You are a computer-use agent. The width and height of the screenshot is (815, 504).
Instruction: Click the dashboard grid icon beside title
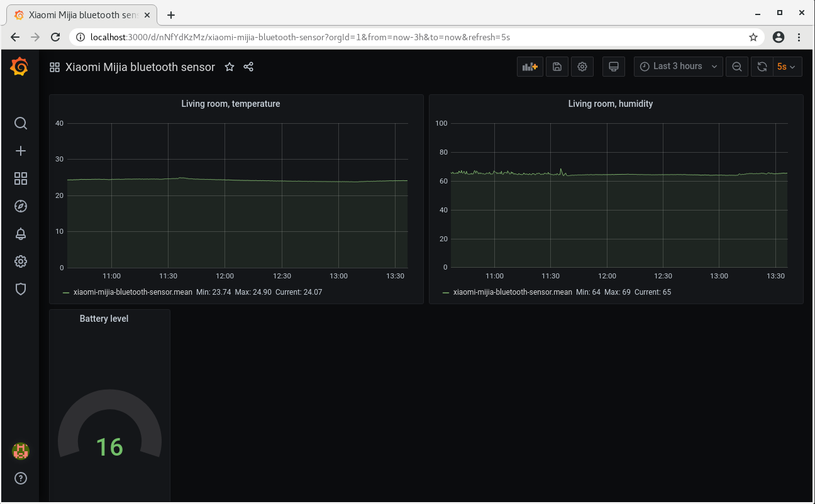(55, 67)
